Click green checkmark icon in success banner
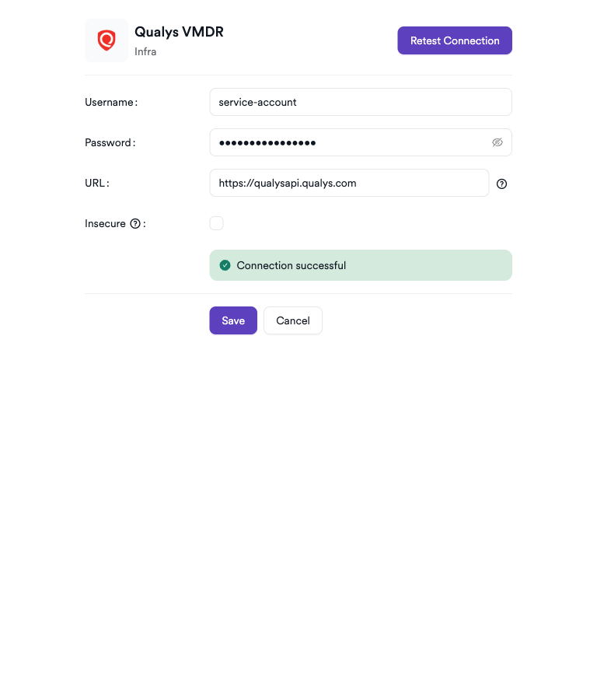 tap(225, 265)
